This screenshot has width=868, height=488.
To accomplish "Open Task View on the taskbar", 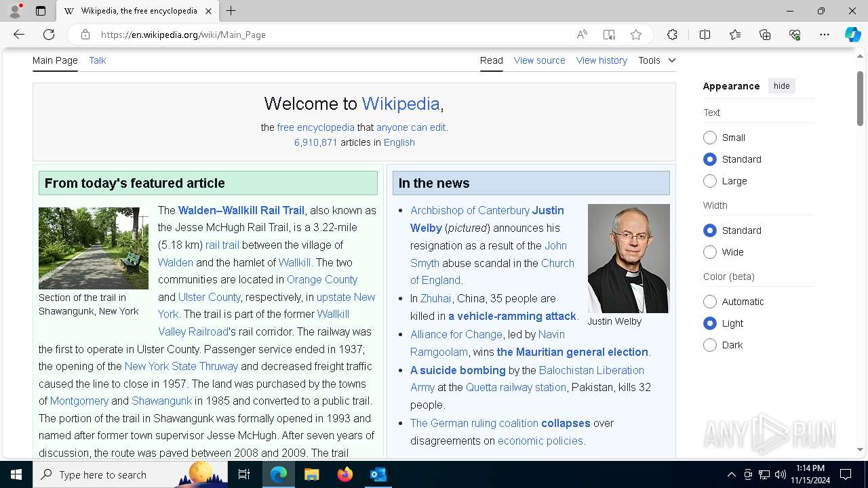I will click(244, 474).
